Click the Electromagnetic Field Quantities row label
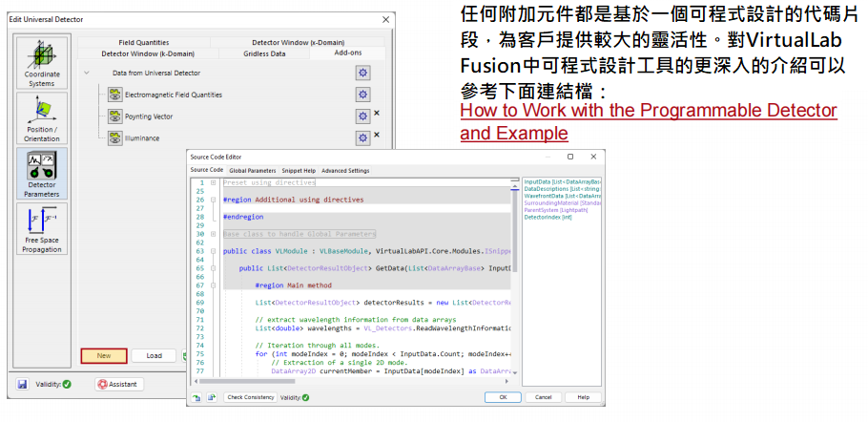This screenshot has width=868, height=422. [174, 95]
